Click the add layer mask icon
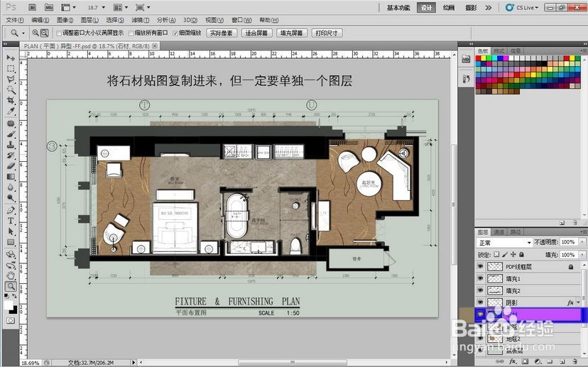588x367 pixels. point(525,362)
